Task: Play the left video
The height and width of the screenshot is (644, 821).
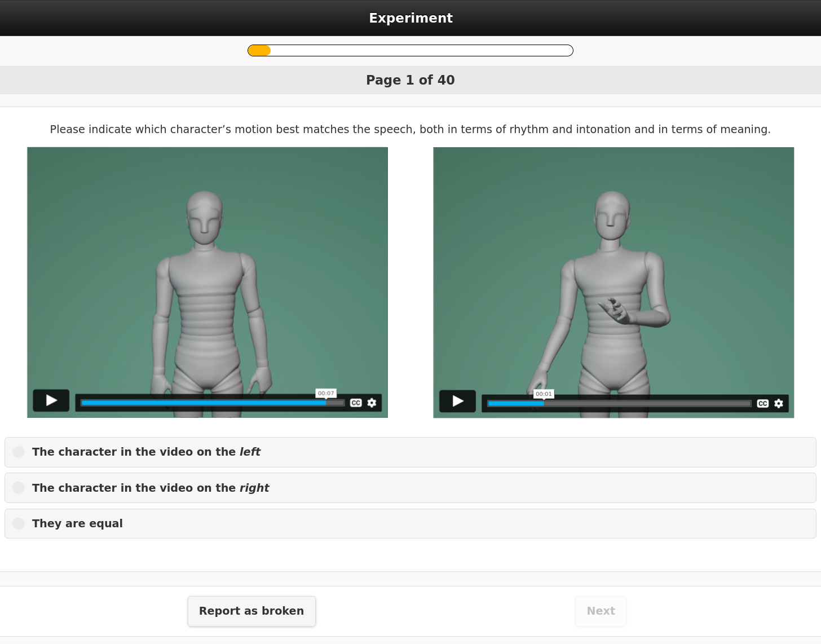Action: point(51,400)
